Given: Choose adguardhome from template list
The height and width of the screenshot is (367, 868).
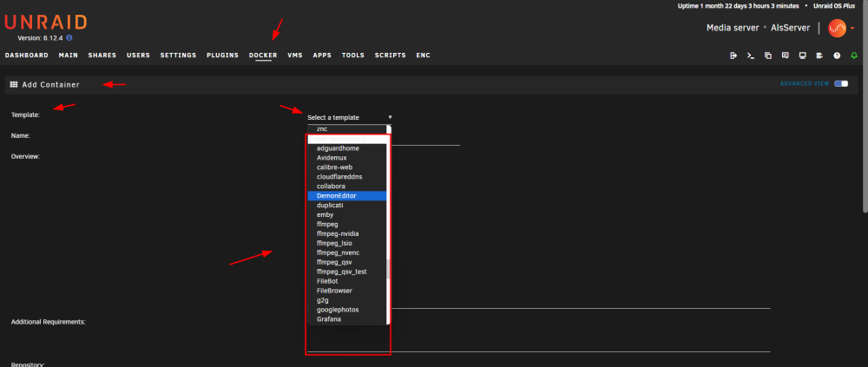Looking at the screenshot, I should (347, 148).
